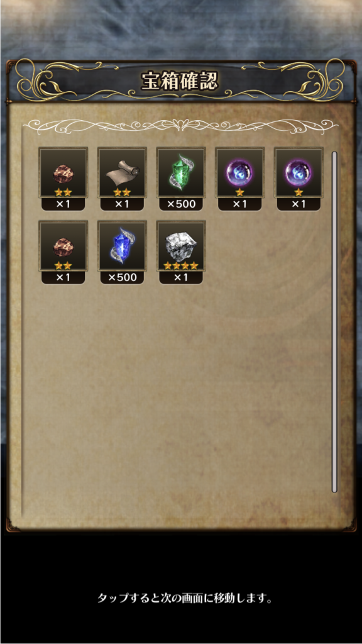Click the white ornamental divider under the header

pyautogui.click(x=180, y=125)
